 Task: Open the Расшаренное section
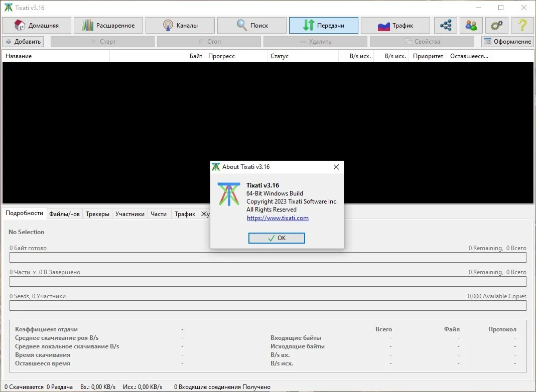coord(108,25)
